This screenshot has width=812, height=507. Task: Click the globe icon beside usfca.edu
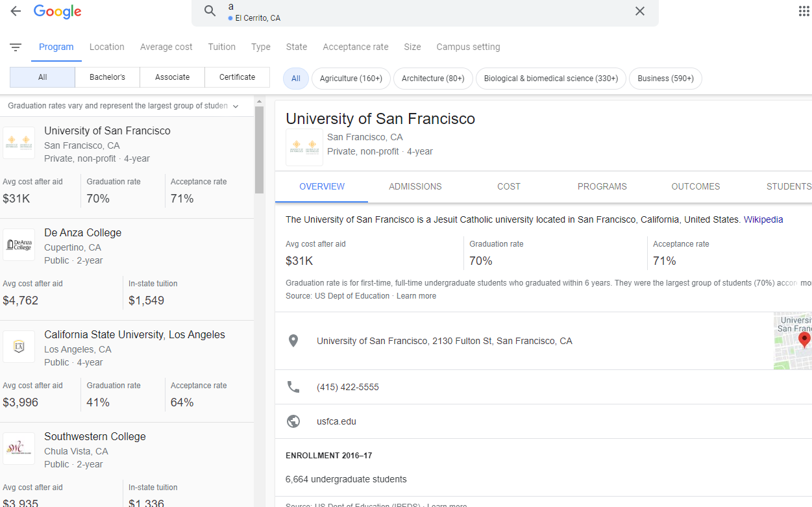pos(293,421)
